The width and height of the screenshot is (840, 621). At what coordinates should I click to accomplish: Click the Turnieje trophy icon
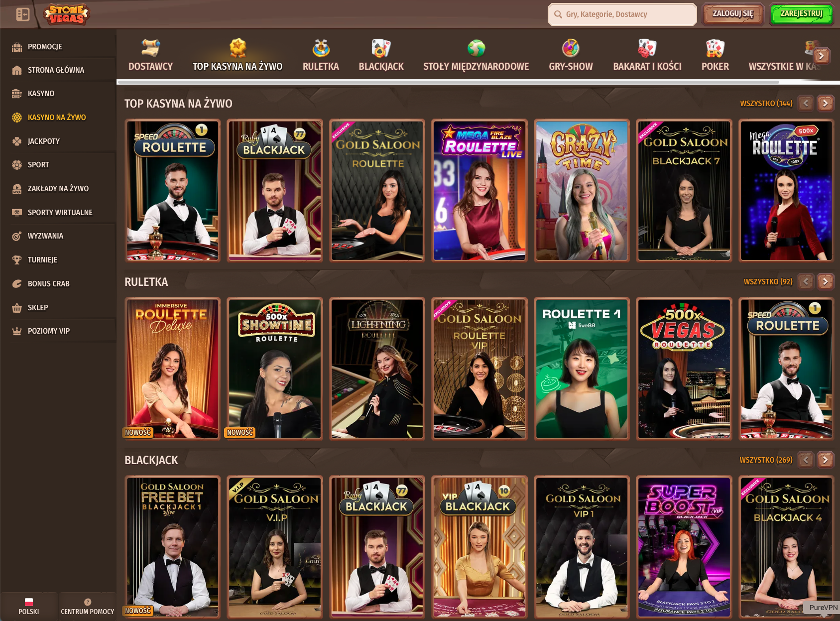point(17,260)
